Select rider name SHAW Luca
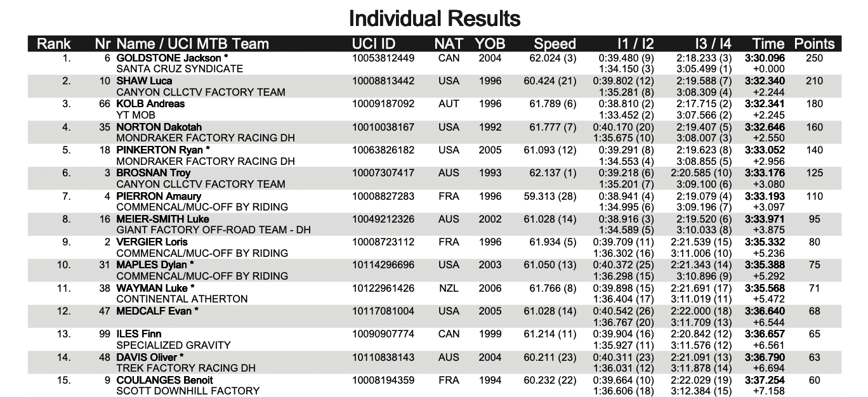 tap(144, 81)
